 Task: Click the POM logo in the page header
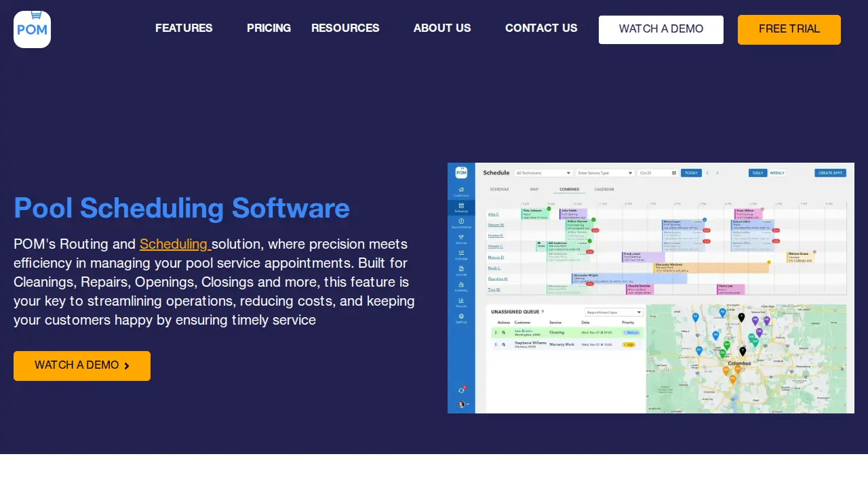click(32, 29)
